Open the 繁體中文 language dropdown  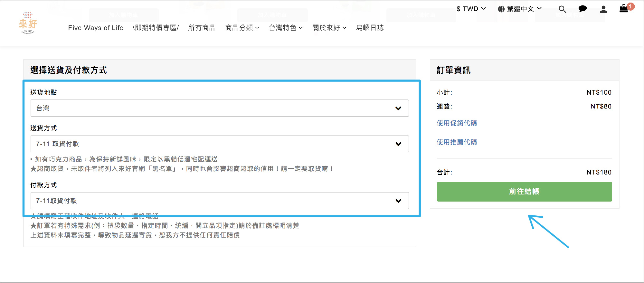[x=524, y=9]
